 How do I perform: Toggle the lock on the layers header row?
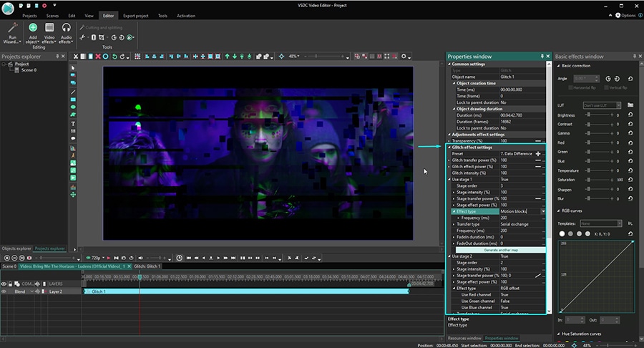coord(10,284)
